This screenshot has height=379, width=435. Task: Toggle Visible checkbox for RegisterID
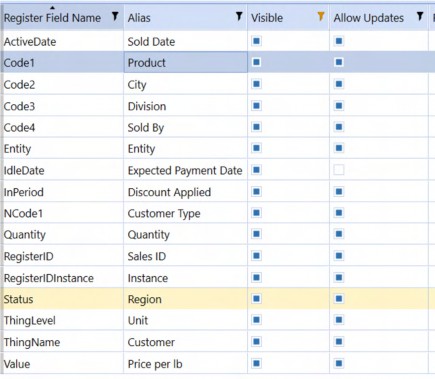(x=256, y=256)
